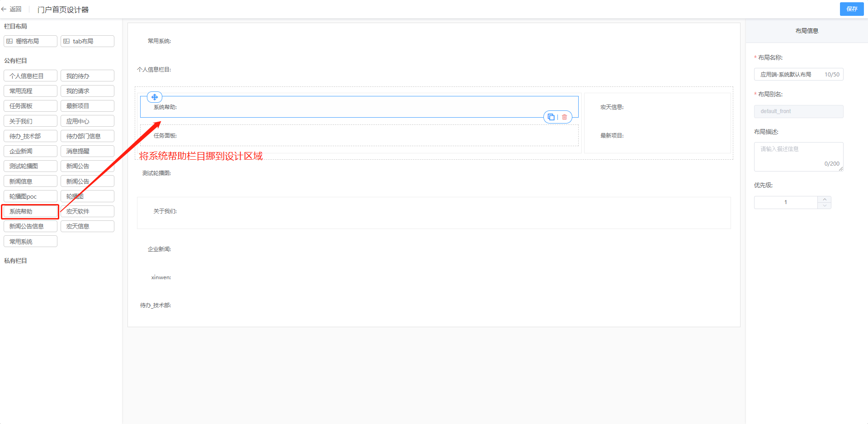This screenshot has height=424, width=868.
Task: Select the 最新项目 block on the canvas
Action: 658,136
